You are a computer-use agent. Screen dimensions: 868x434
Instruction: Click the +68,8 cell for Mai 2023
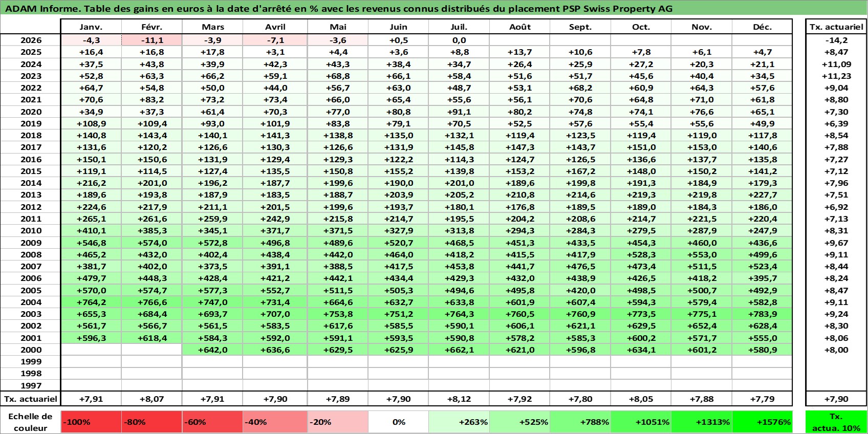coord(338,76)
